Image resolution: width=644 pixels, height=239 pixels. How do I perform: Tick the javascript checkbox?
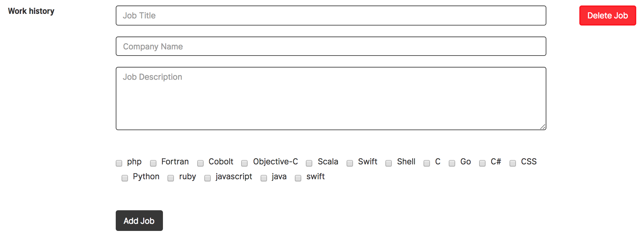click(x=208, y=178)
